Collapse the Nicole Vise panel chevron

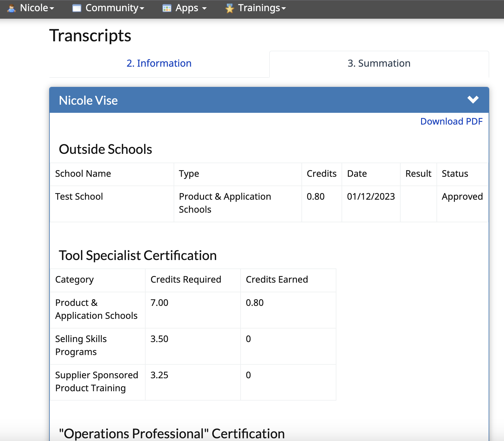[x=473, y=100]
